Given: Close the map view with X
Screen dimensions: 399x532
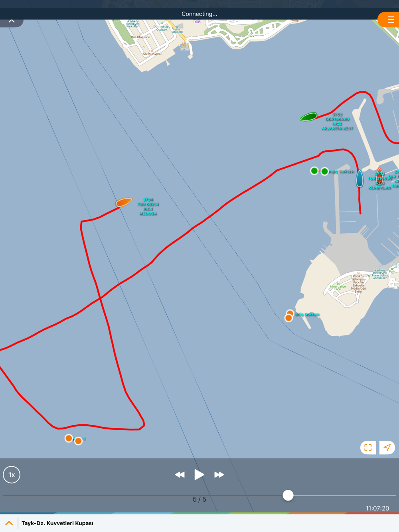Looking at the screenshot, I should click(x=12, y=21).
